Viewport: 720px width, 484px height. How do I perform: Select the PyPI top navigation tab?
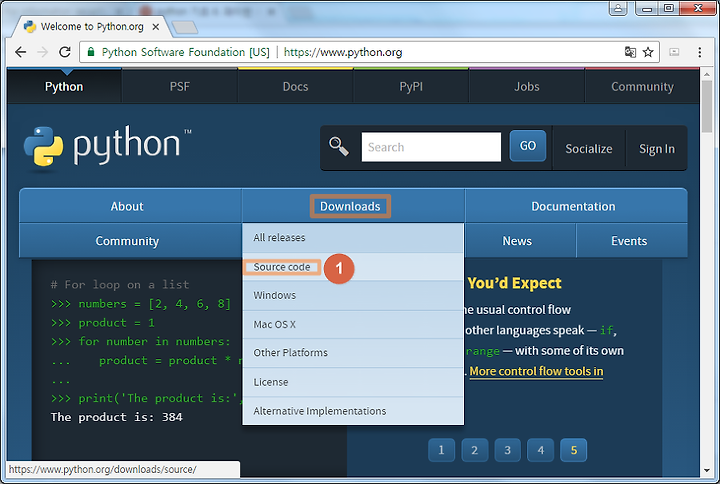(411, 86)
